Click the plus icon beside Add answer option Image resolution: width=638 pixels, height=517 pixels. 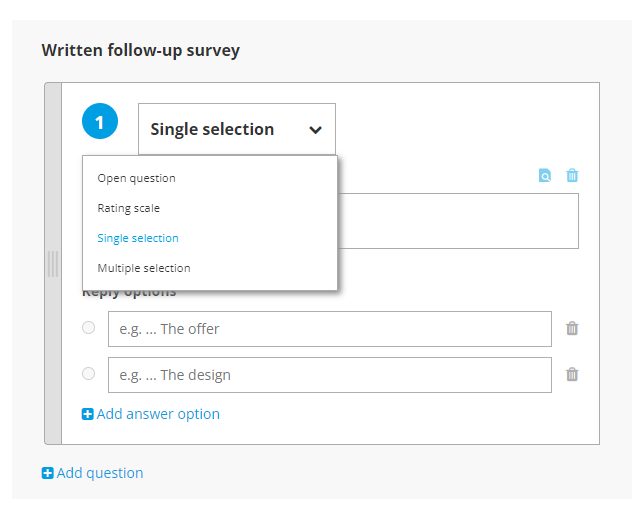tap(87, 414)
